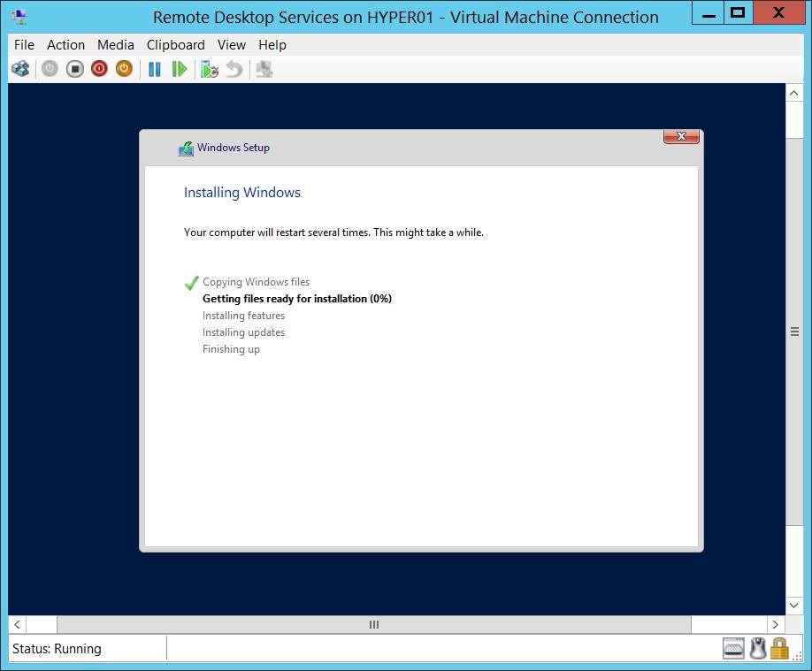Click the 'Copying Windows files' step text
The height and width of the screenshot is (671, 812).
click(x=256, y=282)
